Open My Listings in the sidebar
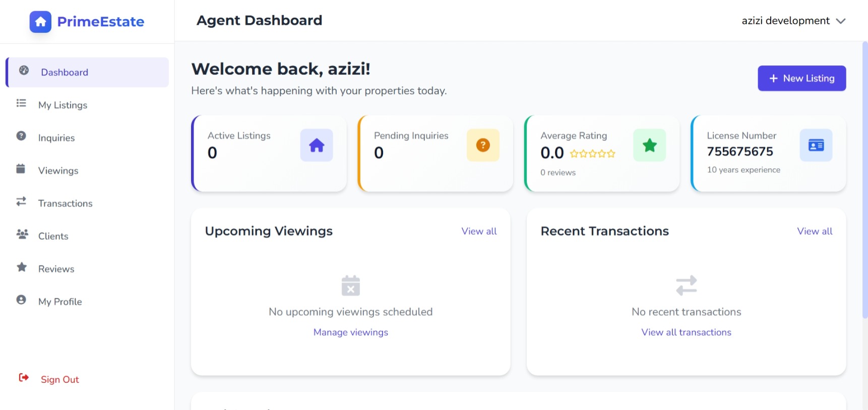The height and width of the screenshot is (410, 868). (x=63, y=105)
